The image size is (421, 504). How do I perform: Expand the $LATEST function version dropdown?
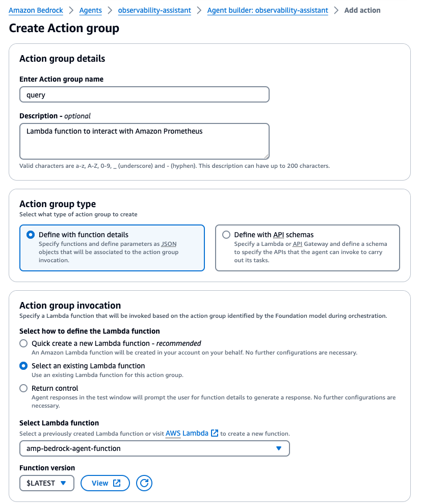coord(46,483)
